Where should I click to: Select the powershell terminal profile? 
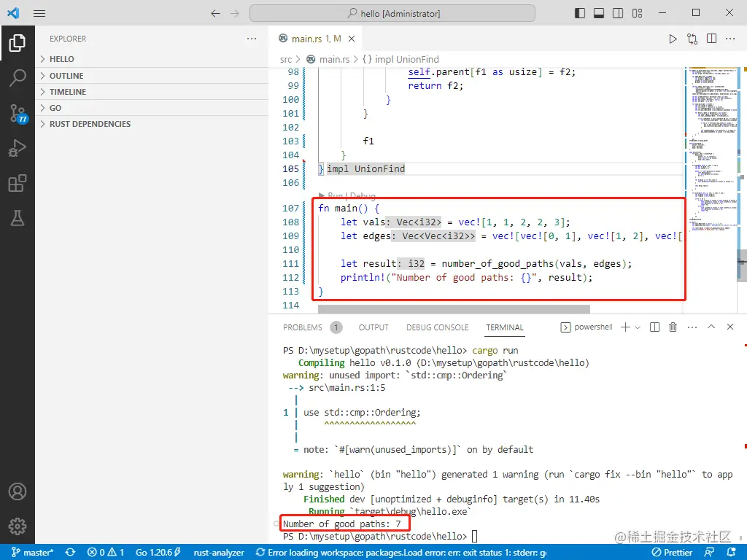pos(587,327)
